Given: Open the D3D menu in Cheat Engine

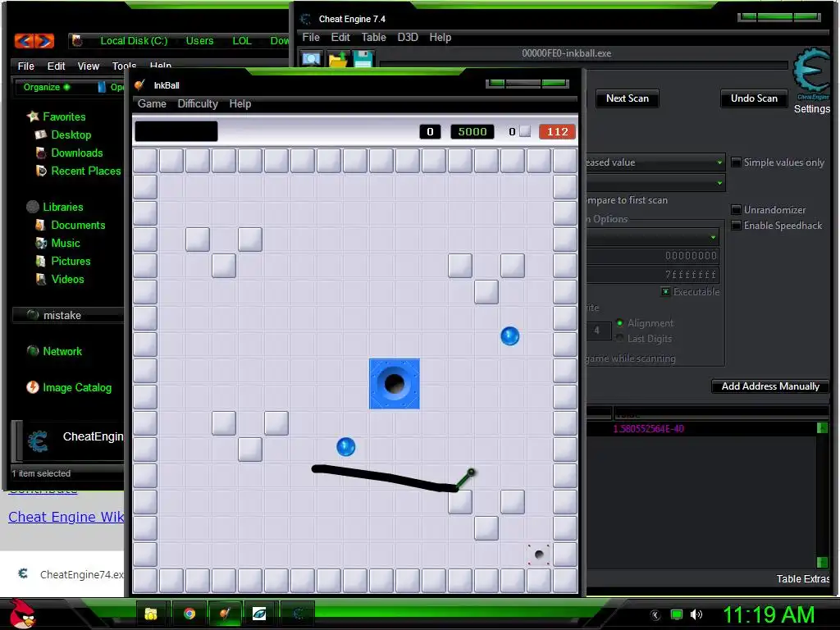Looking at the screenshot, I should coord(408,37).
